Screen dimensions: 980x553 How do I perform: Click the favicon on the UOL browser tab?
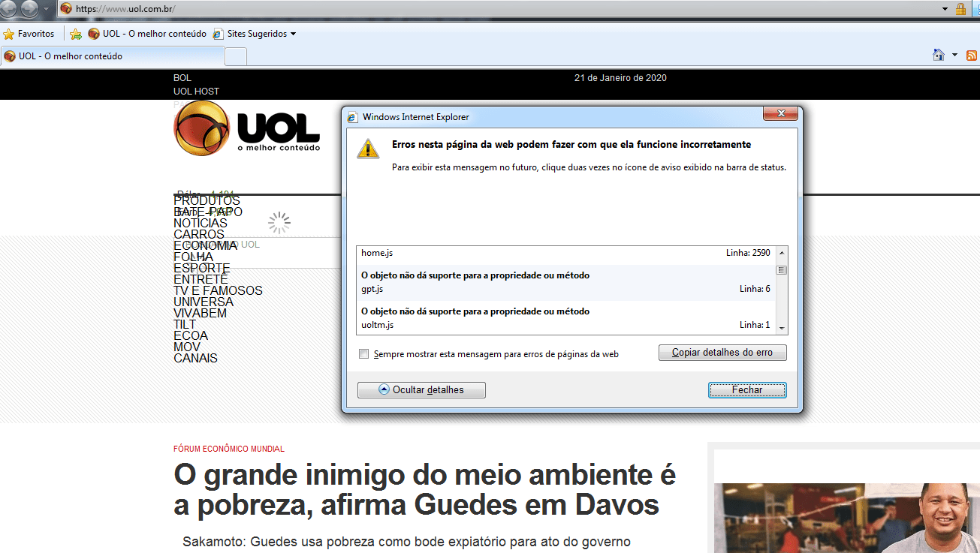[x=10, y=56]
